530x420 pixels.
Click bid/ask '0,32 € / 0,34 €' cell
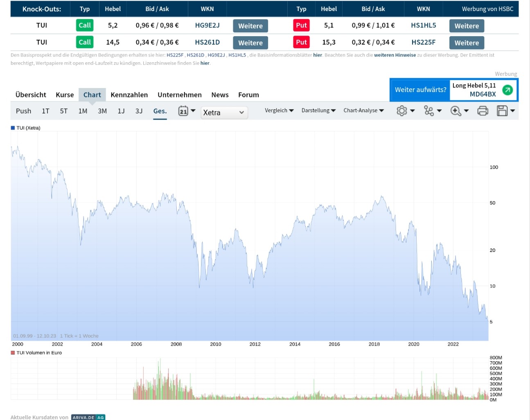[x=373, y=42]
